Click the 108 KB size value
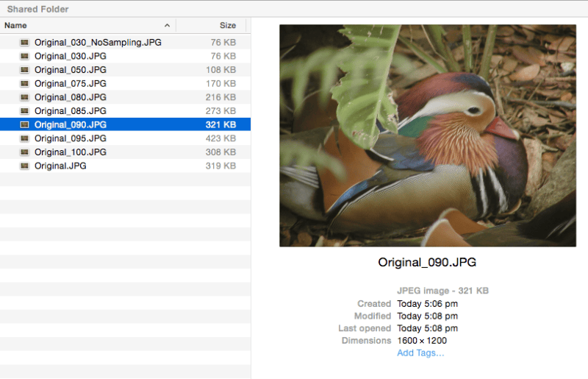588x379 pixels. (220, 70)
